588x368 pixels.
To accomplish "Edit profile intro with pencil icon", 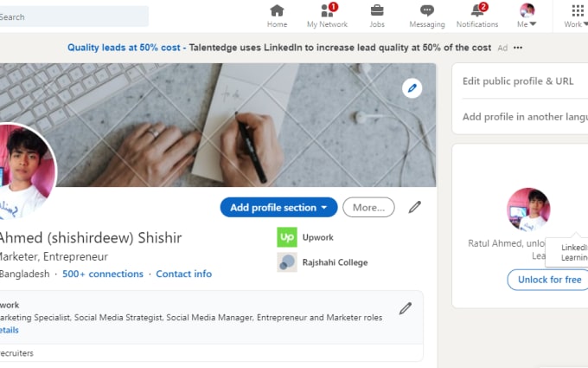I will (415, 207).
